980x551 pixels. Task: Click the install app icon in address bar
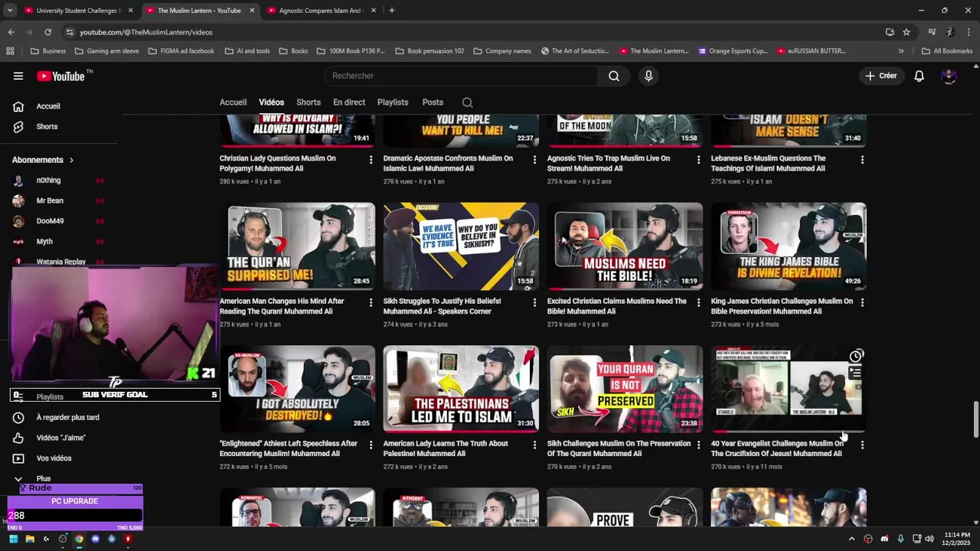(x=890, y=32)
